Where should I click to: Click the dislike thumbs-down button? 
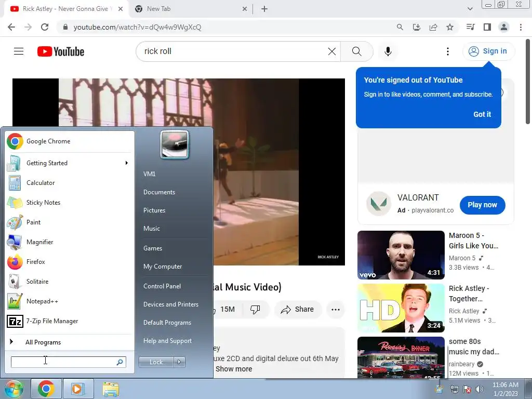[x=256, y=310]
